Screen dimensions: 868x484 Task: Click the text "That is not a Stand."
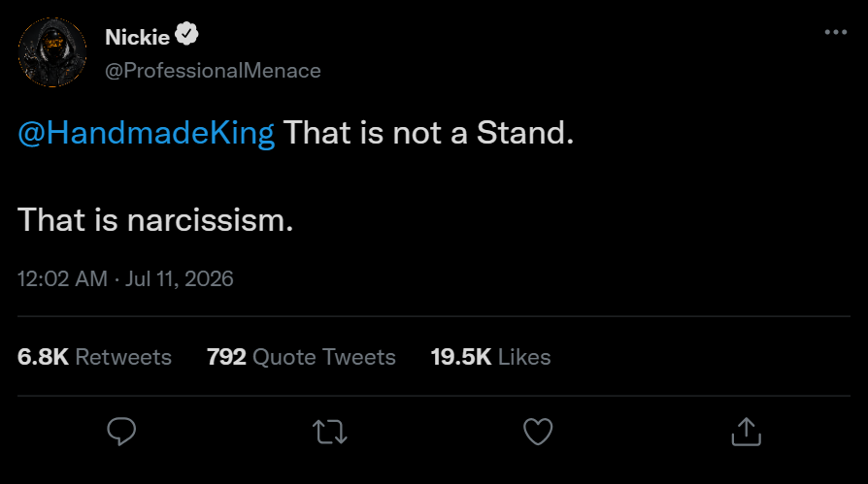(x=428, y=133)
